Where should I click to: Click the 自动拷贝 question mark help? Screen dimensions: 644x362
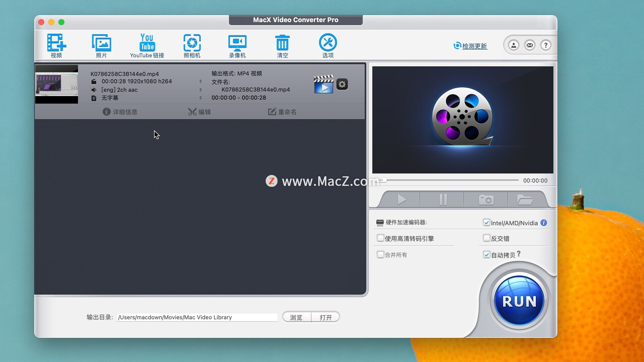(x=519, y=254)
